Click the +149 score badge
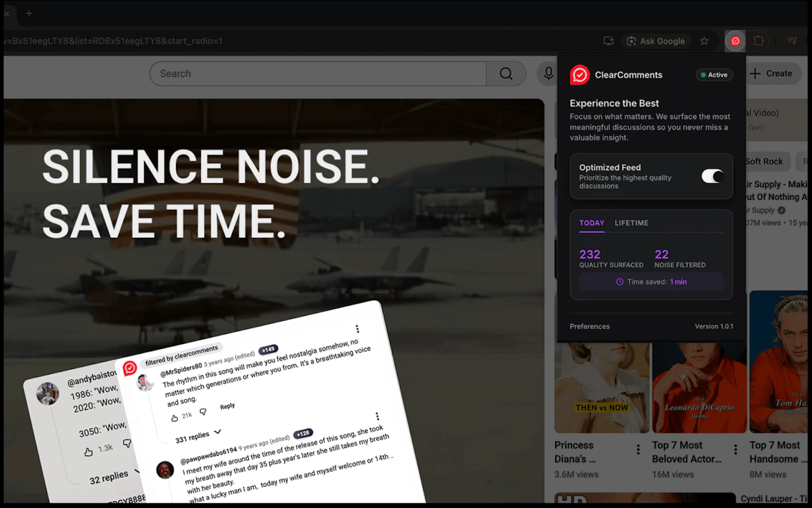Image resolution: width=812 pixels, height=508 pixels. click(268, 350)
